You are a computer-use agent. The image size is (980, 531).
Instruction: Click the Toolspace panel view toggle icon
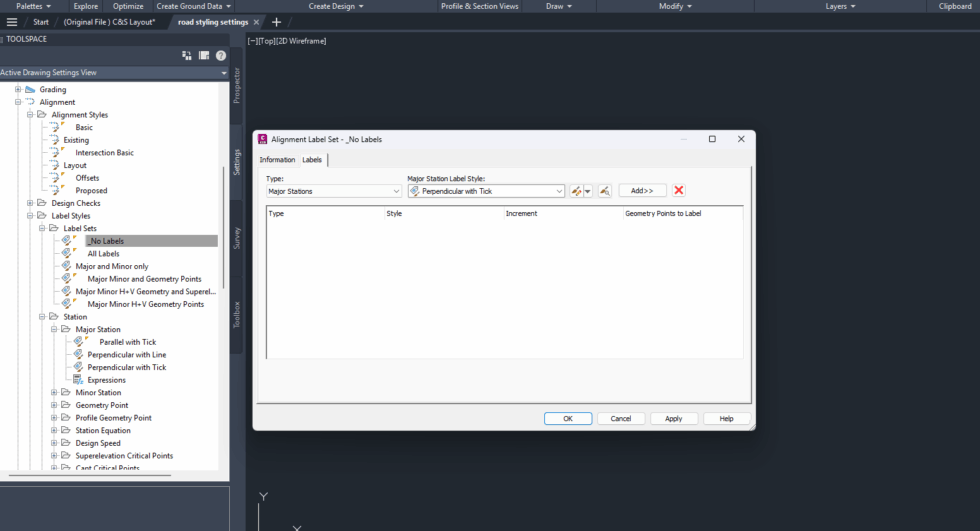tap(204, 56)
